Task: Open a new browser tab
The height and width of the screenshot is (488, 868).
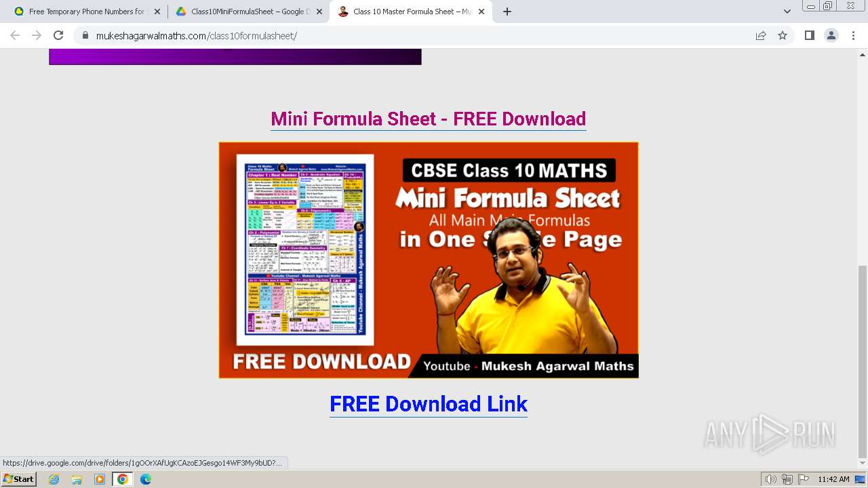Action: point(507,12)
